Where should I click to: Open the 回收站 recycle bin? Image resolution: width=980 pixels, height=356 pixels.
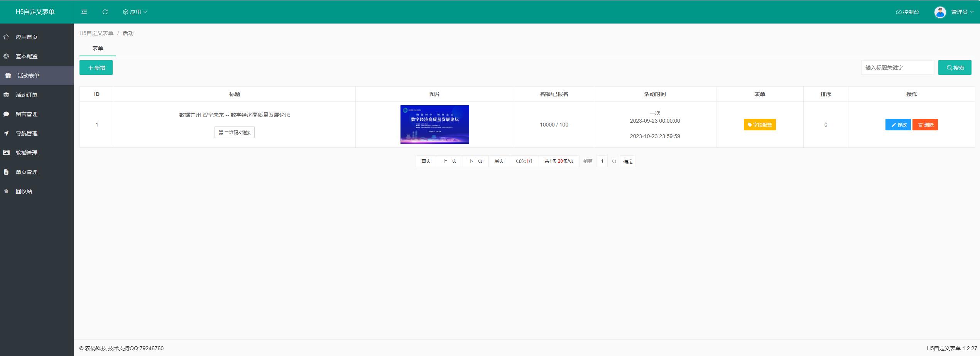[x=24, y=191]
